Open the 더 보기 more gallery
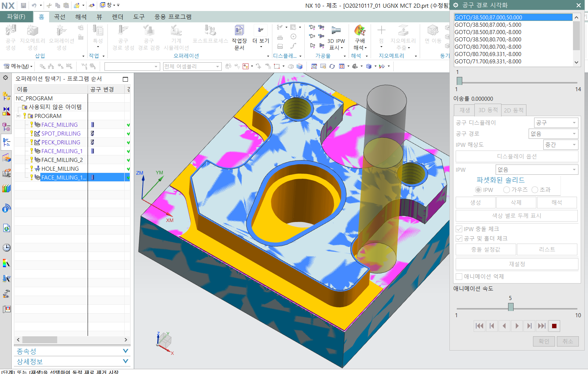This screenshot has height=374, width=588. (x=261, y=36)
